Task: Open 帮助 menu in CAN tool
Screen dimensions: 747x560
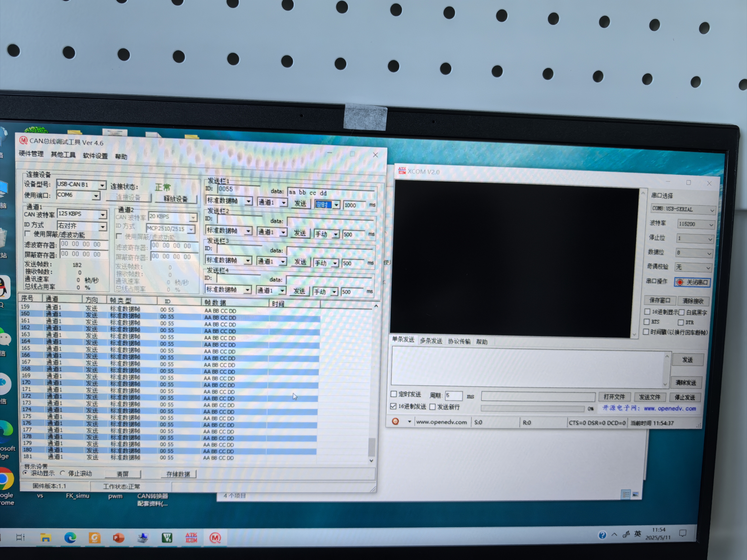Action: click(121, 157)
